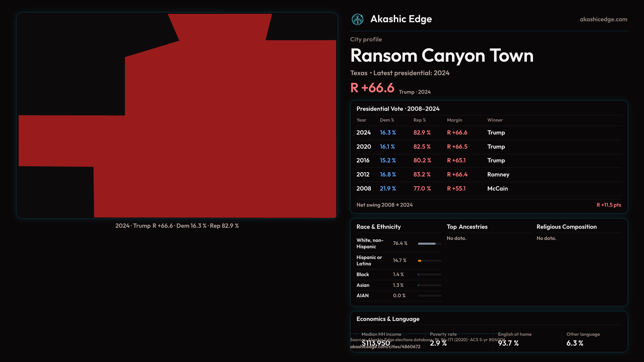This screenshot has height=362, width=644.
Task: Click the Median HH income value
Action: pos(376,343)
